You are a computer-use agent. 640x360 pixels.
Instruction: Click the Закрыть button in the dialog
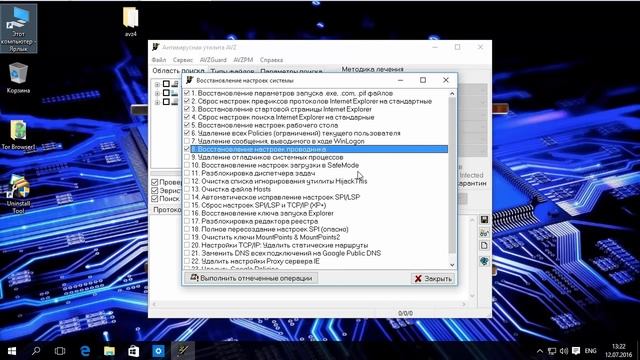point(433,278)
